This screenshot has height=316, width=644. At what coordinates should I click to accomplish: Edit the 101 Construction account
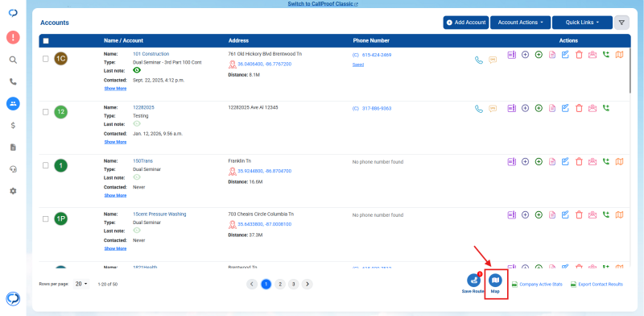566,54
